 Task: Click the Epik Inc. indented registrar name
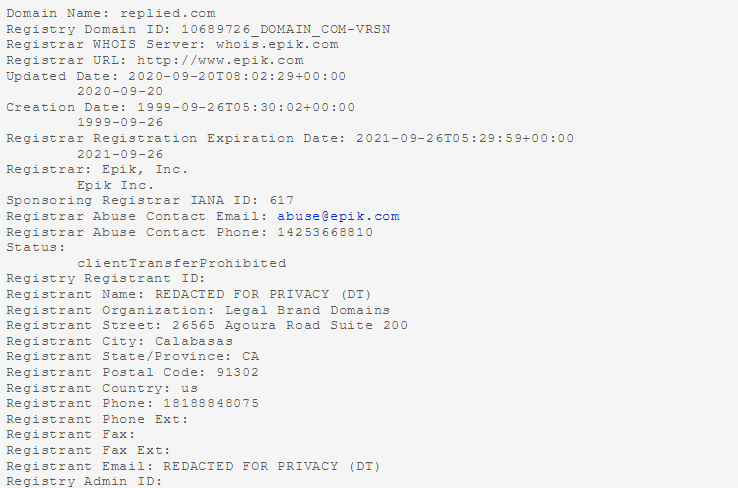[x=115, y=185]
